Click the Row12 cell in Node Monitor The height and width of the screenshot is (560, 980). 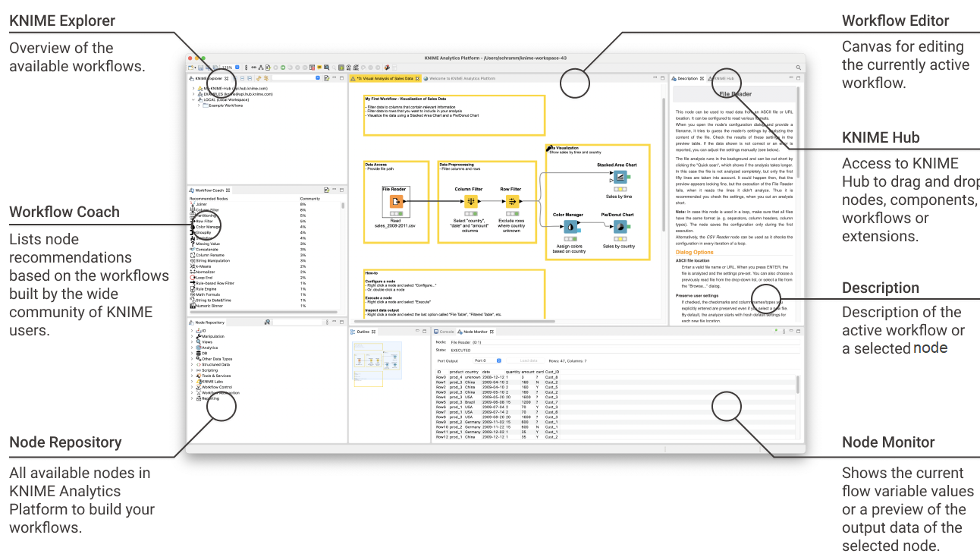coord(442,437)
